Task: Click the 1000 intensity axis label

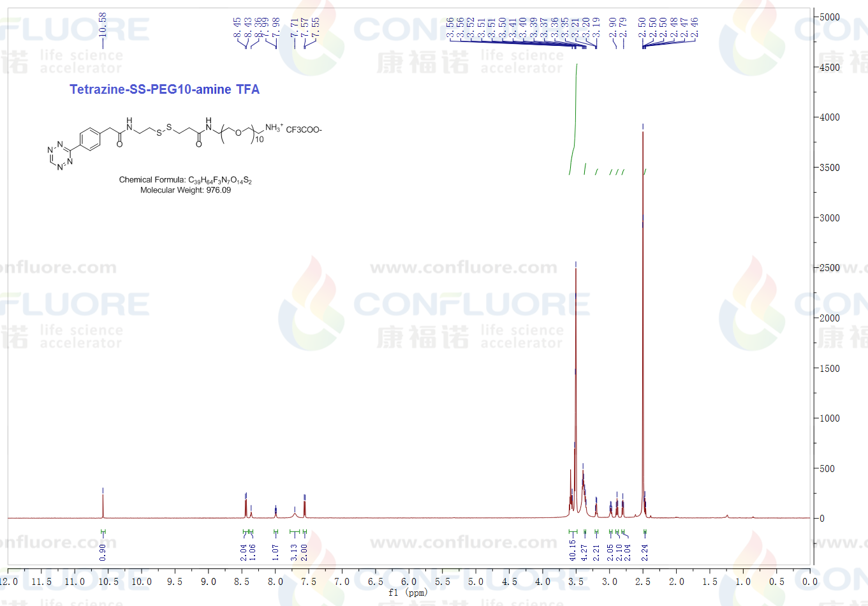Action: [830, 418]
